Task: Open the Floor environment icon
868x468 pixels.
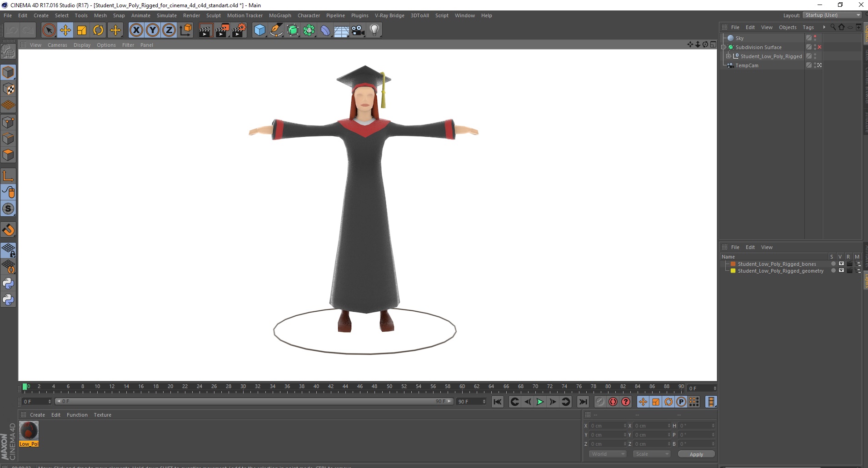Action: [x=342, y=30]
